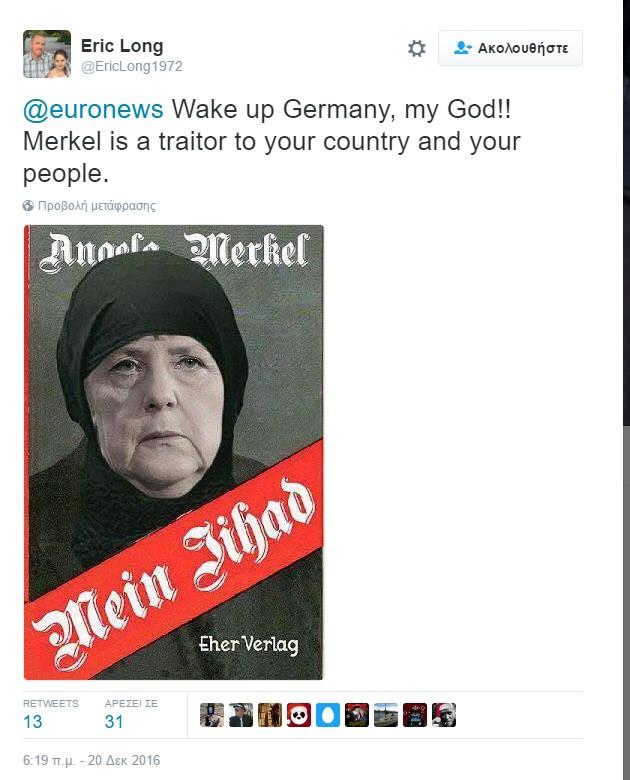
Task: Click the dark red festive lights avatar
Action: tap(415, 715)
